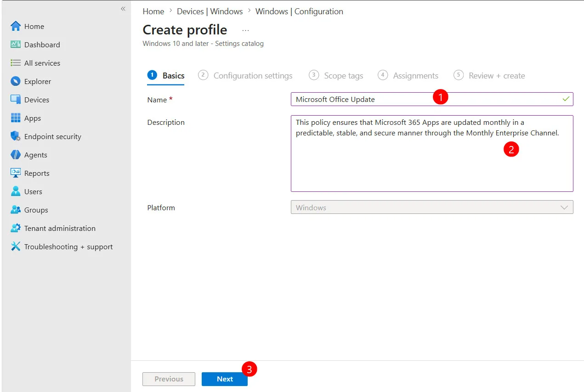
Task: Select Explorer label in sidebar
Action: tap(38, 81)
